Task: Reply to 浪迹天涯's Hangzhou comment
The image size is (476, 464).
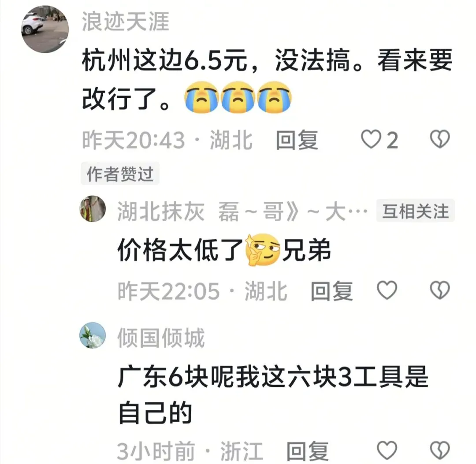Action: click(297, 140)
